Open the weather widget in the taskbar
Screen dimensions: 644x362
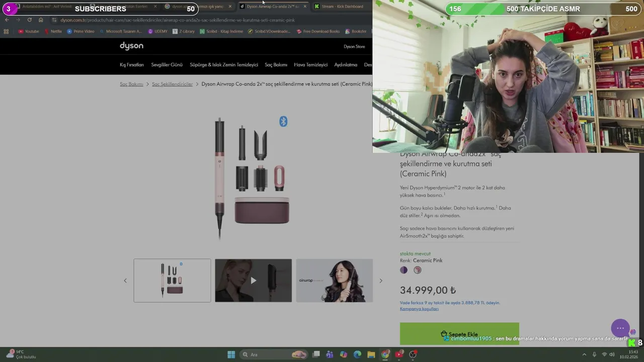click(x=21, y=354)
